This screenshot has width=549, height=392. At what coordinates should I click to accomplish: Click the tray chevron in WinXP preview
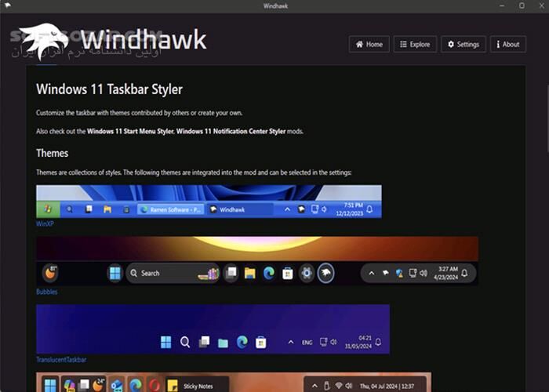[287, 209]
